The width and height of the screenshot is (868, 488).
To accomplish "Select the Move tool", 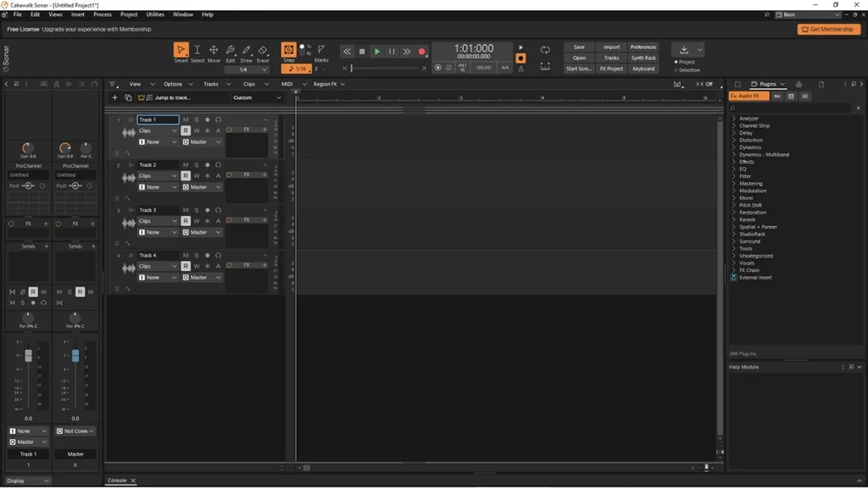I will [214, 51].
